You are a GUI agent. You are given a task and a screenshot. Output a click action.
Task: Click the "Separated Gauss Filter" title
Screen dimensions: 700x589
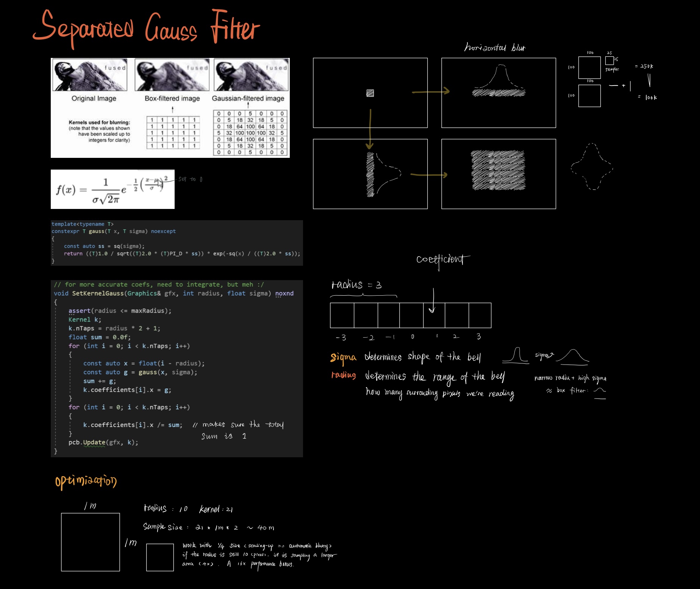(146, 27)
